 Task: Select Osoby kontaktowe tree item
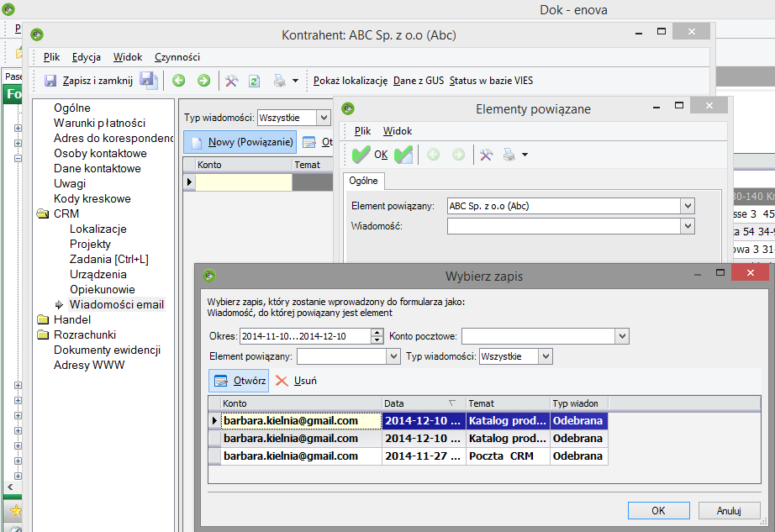pos(100,153)
